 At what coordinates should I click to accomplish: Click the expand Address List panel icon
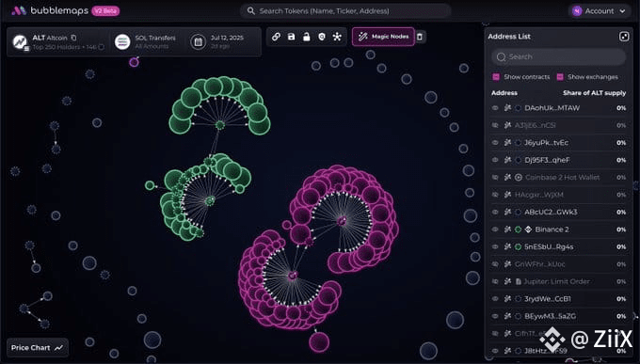click(x=624, y=37)
